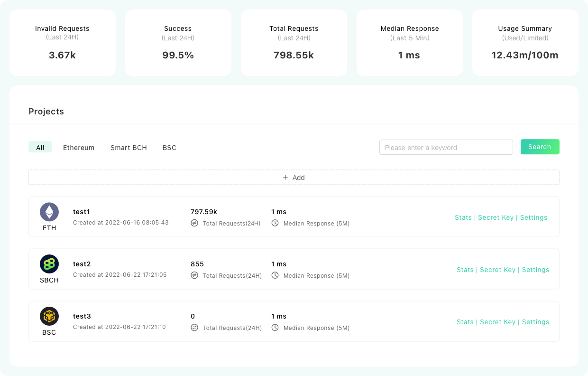Image resolution: width=588 pixels, height=376 pixels.
Task: Click the clock icon in test1 row
Action: click(x=275, y=223)
